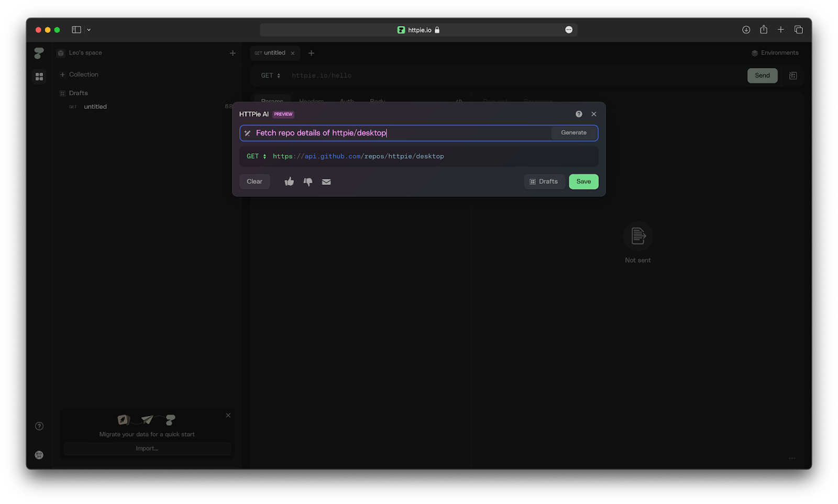Open a new Safari tab
The width and height of the screenshot is (838, 504).
(x=781, y=30)
